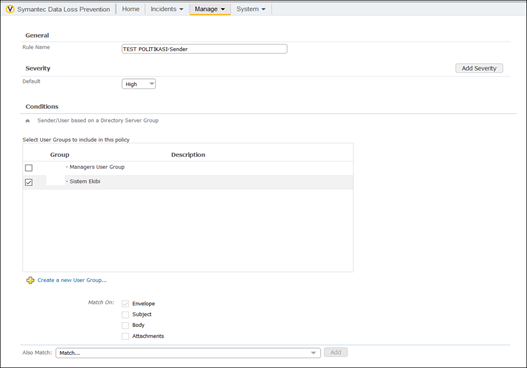Click the General section heading

coord(37,35)
